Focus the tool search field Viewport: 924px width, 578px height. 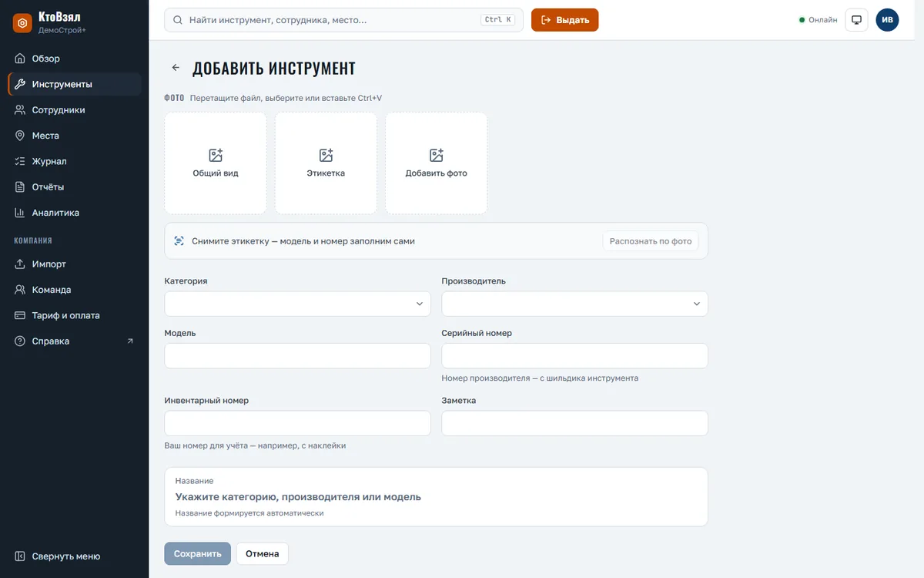pos(343,20)
